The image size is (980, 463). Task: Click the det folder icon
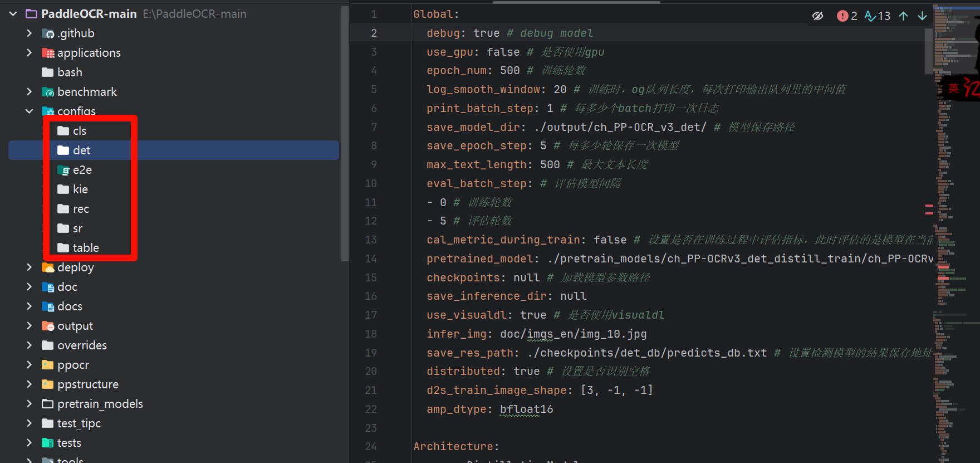tap(63, 150)
